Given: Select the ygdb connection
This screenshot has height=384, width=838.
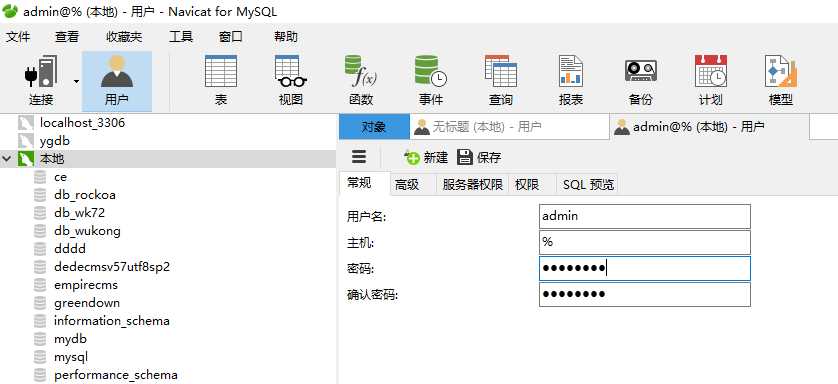Looking at the screenshot, I should tap(55, 141).
